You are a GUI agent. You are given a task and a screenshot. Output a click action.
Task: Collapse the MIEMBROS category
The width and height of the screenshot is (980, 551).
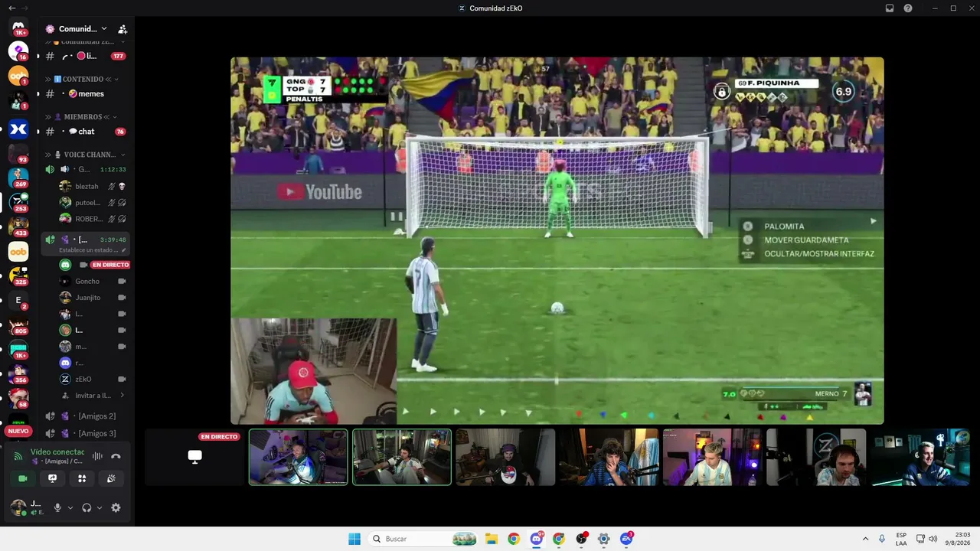point(82,117)
